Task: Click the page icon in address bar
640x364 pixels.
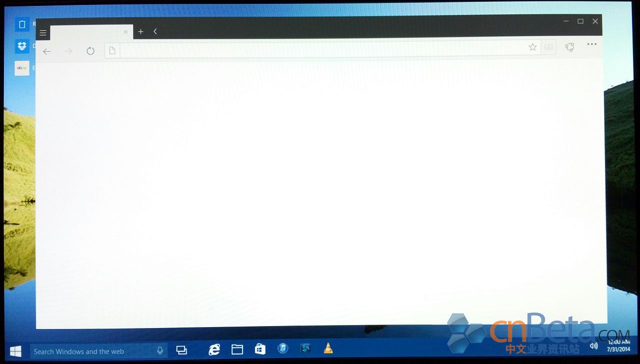Action: point(112,50)
